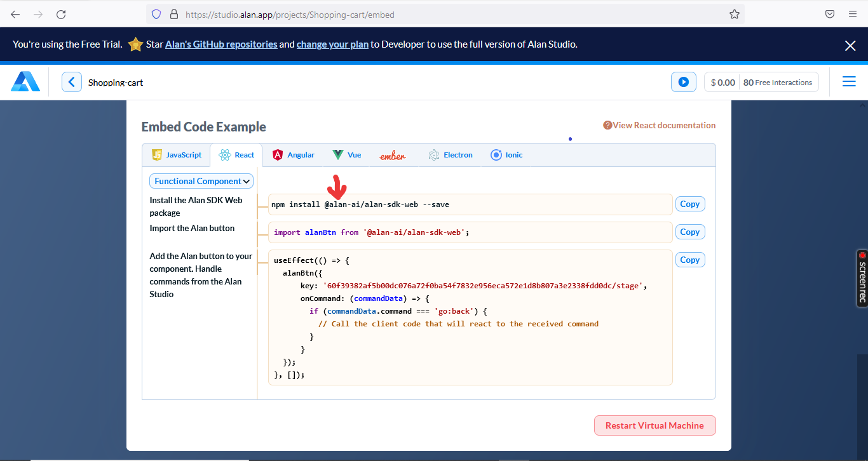Click the onCommand code line
Viewport: 868px width, 461px height.
365,298
